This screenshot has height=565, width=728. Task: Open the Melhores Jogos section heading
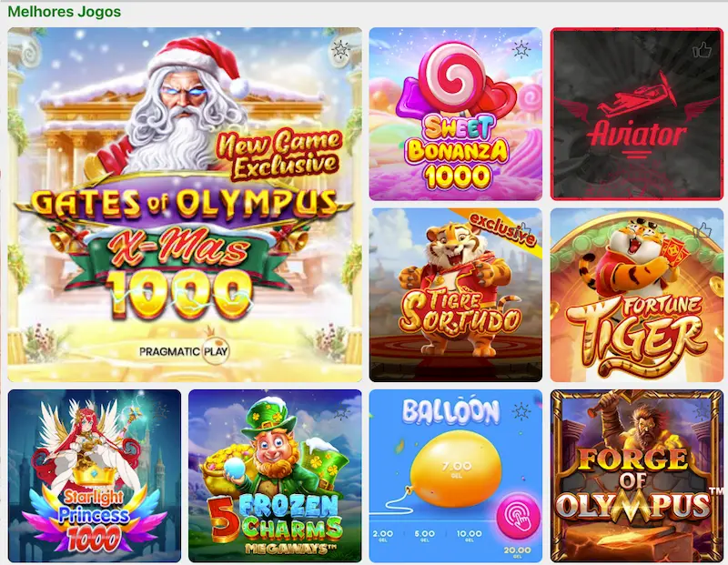(x=65, y=11)
